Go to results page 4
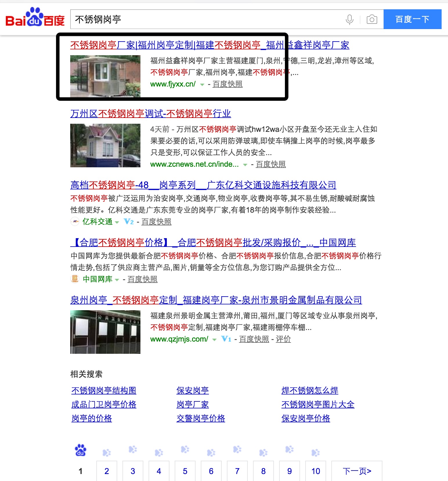This screenshot has width=448, height=481. (159, 471)
